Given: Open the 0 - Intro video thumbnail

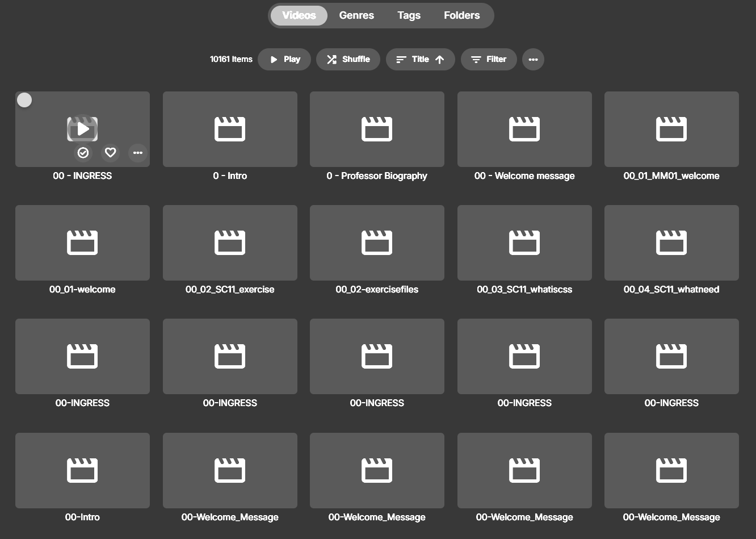Looking at the screenshot, I should [x=230, y=129].
